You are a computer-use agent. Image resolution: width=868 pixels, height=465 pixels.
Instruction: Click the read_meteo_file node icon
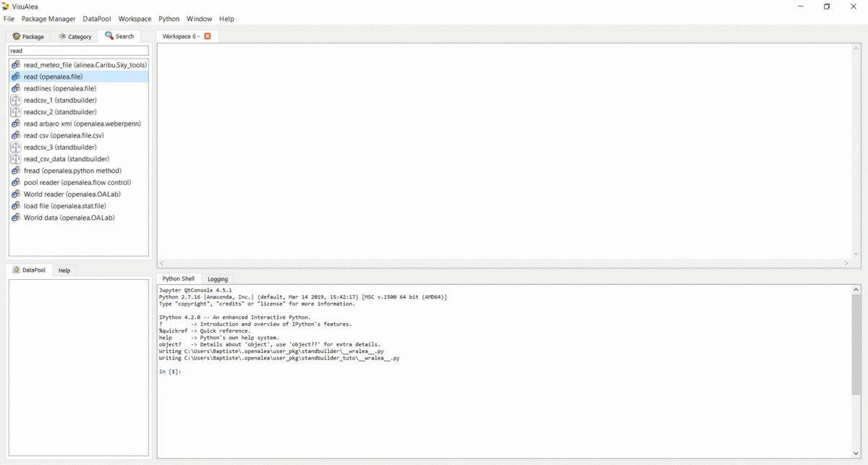coord(15,65)
